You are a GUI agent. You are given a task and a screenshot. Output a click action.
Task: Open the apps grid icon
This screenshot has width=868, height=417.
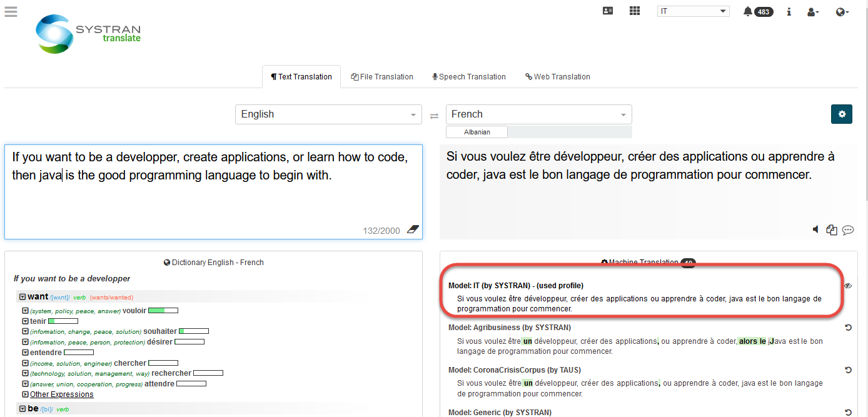pos(635,11)
